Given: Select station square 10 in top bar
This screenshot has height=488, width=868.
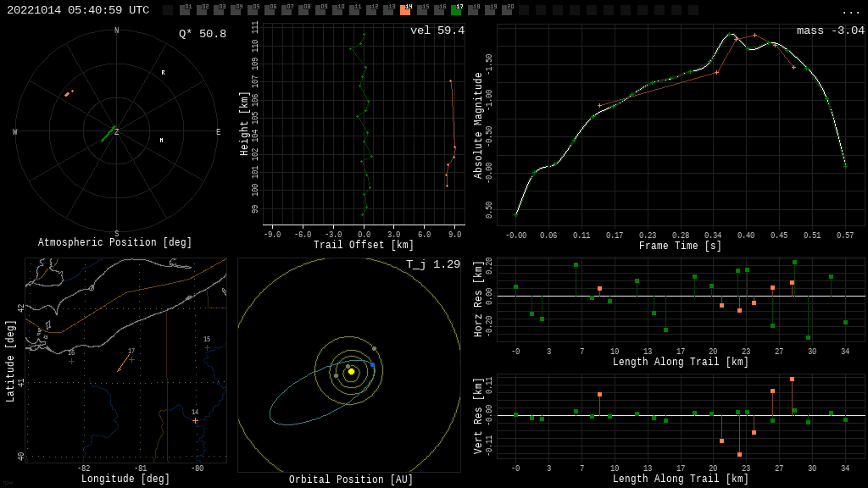Looking at the screenshot, I should [x=337, y=10].
